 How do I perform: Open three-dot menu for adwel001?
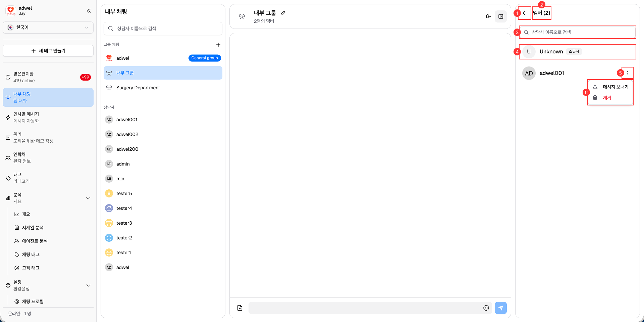click(x=627, y=73)
